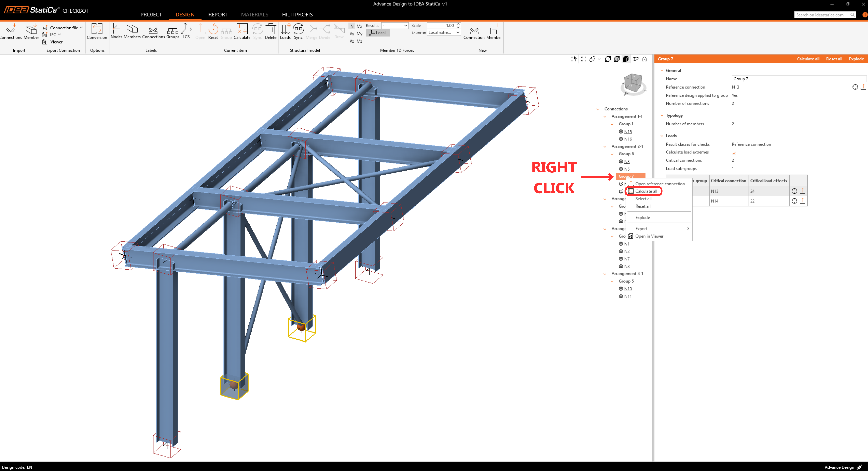Collapse the Typology section
The width and height of the screenshot is (868, 471).
(x=662, y=115)
